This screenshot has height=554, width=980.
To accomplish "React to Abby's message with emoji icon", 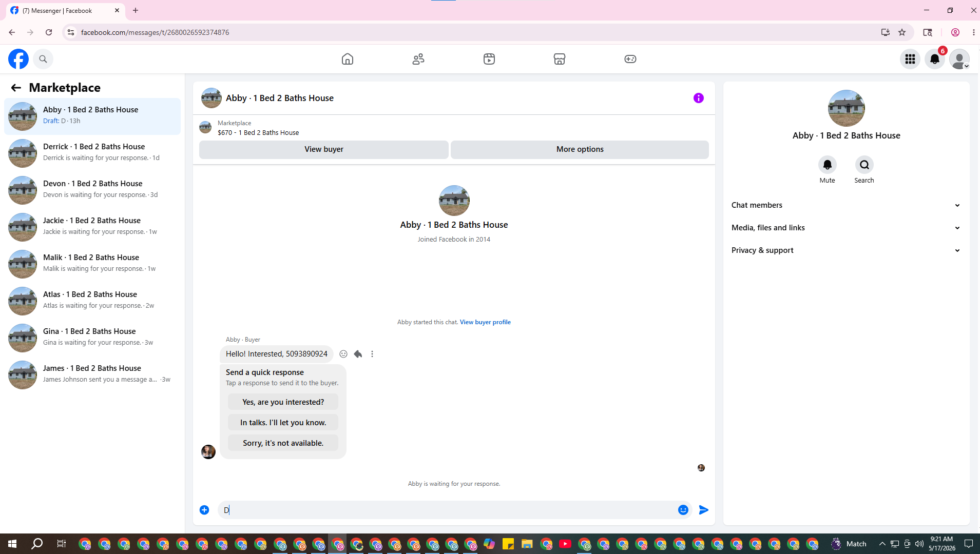I will click(x=343, y=354).
